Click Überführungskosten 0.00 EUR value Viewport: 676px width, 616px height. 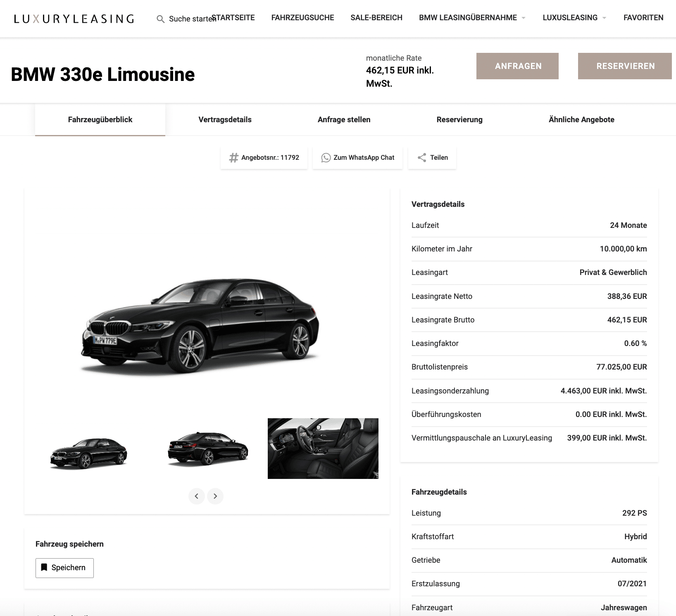click(x=611, y=415)
